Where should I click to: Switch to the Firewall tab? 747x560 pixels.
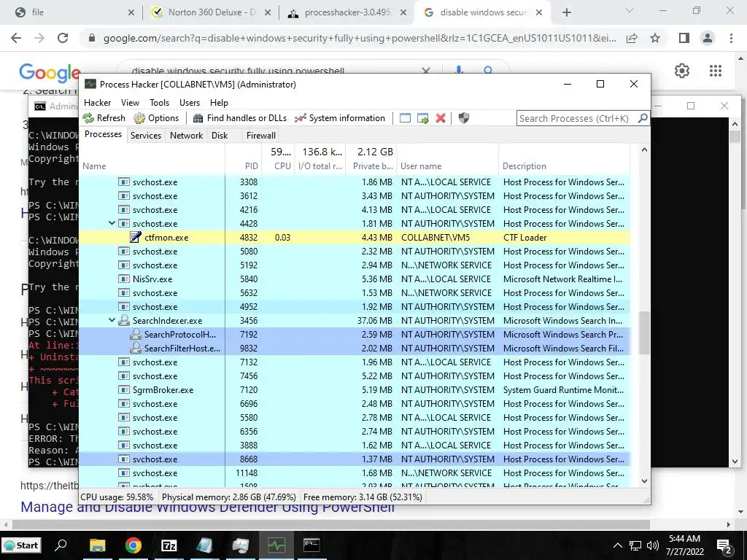260,135
